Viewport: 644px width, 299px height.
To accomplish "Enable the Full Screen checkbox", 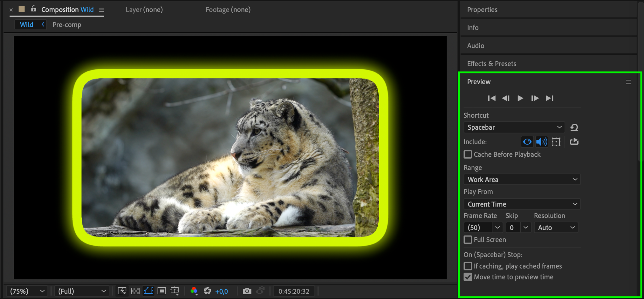I will [x=468, y=240].
